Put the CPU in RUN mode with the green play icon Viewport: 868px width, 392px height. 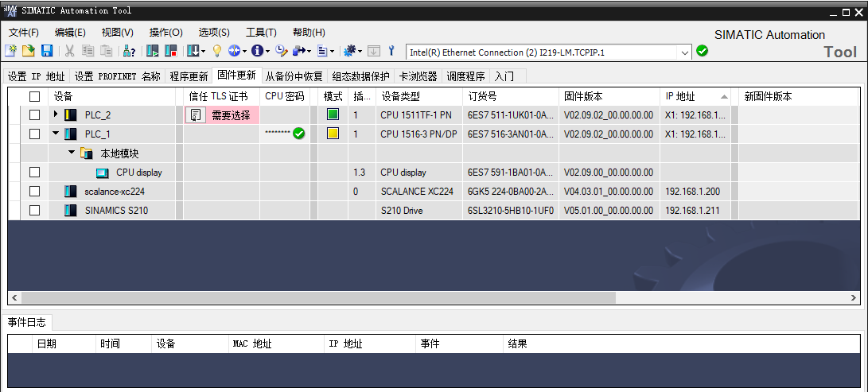(152, 51)
